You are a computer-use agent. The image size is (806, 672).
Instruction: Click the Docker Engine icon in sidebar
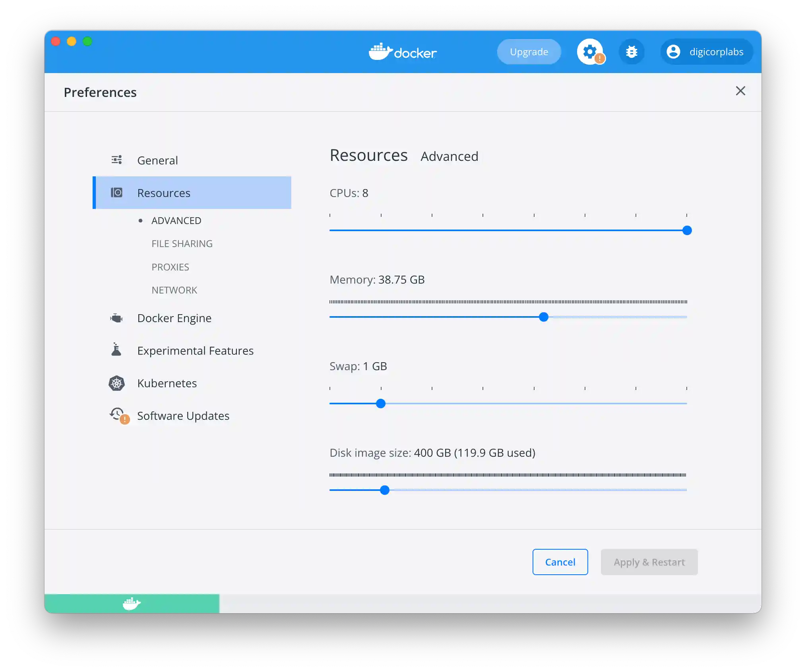116,318
